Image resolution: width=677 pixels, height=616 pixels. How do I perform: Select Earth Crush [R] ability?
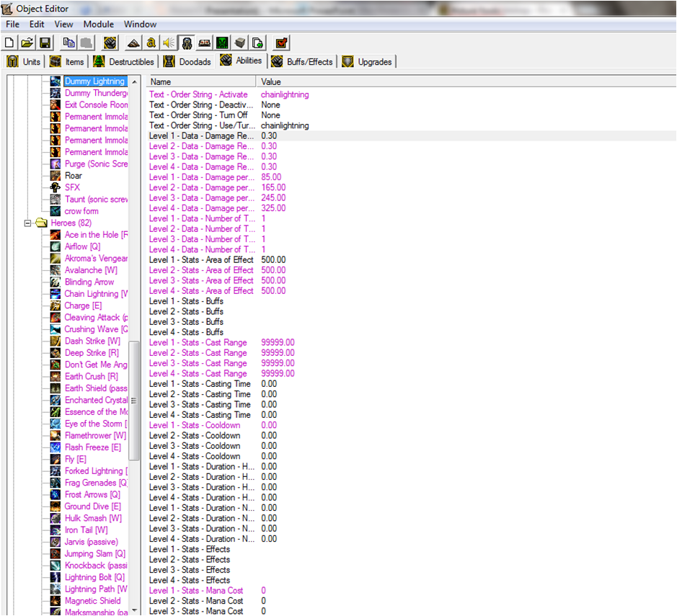click(x=91, y=376)
